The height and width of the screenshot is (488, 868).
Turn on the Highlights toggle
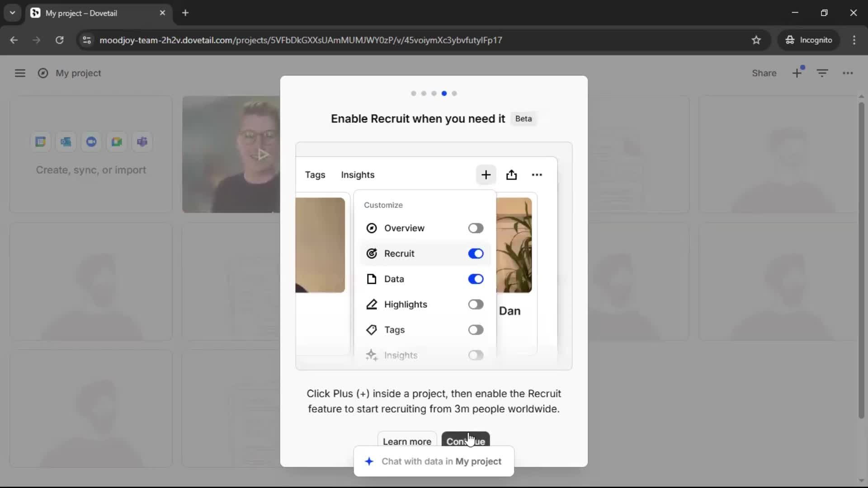(476, 305)
